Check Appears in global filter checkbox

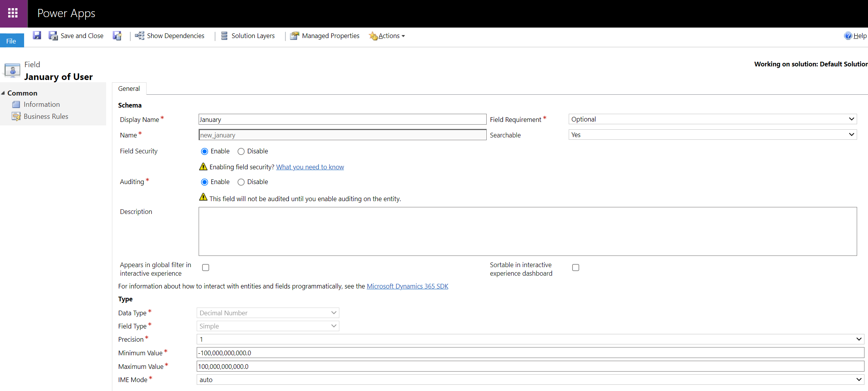[x=206, y=268]
